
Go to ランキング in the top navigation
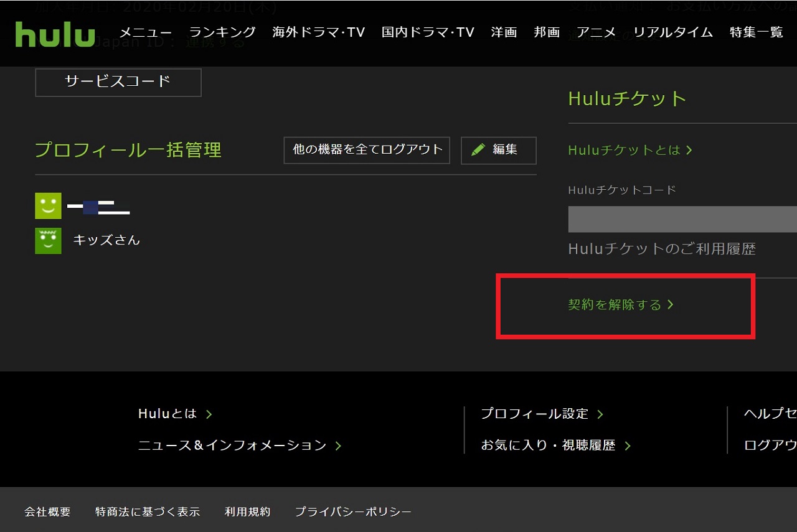pos(222,32)
